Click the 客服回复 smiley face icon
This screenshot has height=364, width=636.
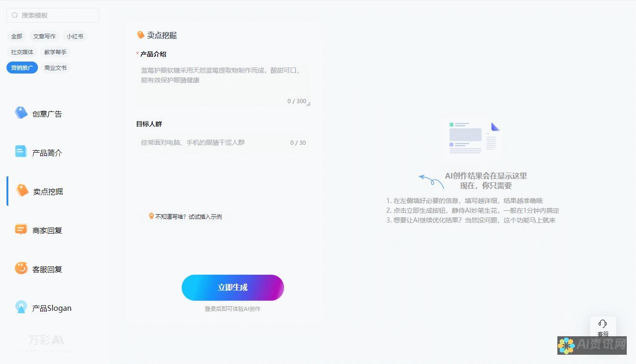pos(21,268)
